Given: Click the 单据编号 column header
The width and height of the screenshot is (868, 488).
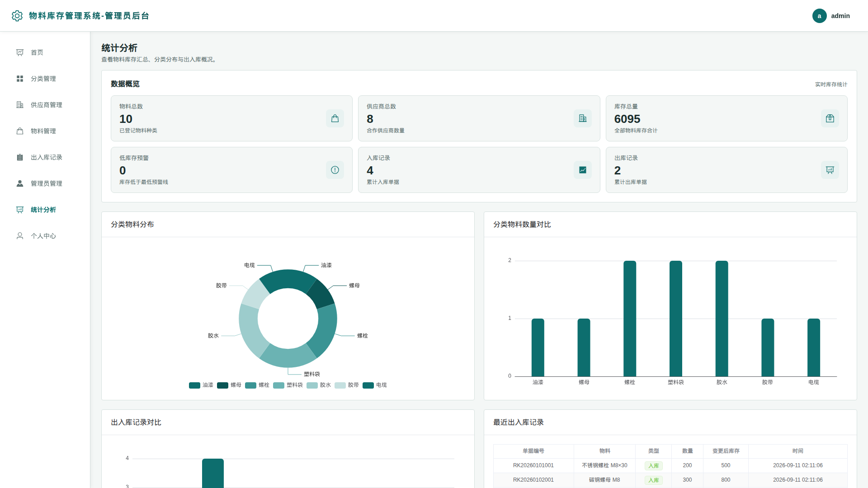Looking at the screenshot, I should (533, 451).
